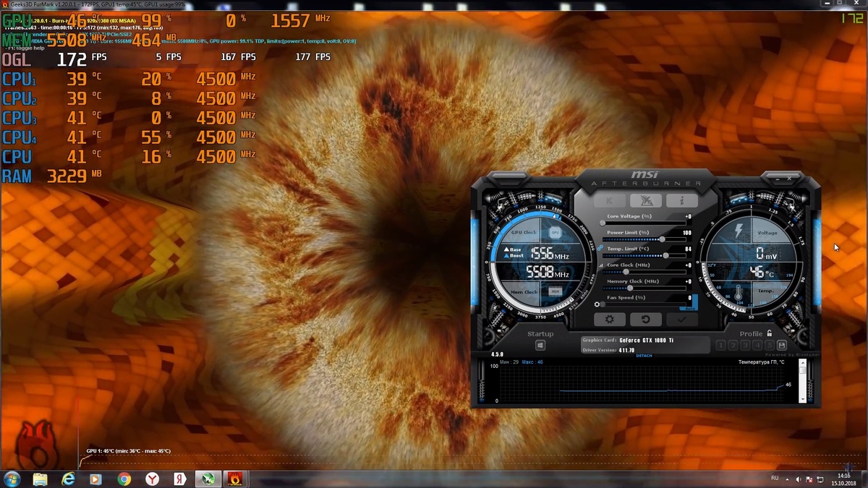Switch to FurMark taskbar button
The image size is (868, 488).
(235, 479)
